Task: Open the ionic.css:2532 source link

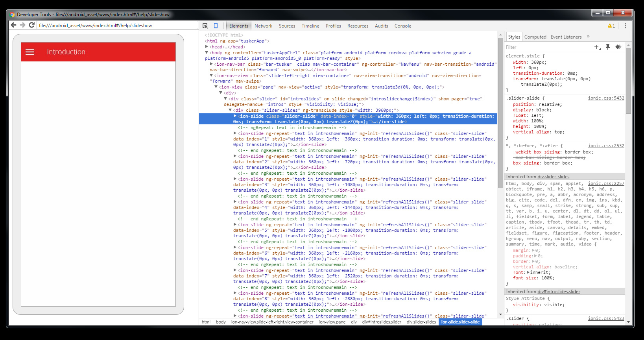Action: click(x=606, y=146)
